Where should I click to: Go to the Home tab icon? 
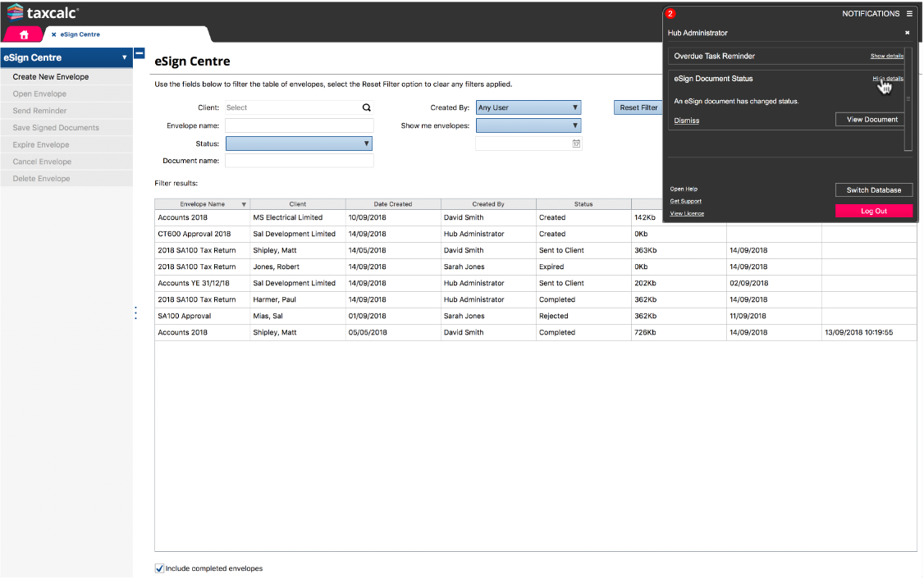(24, 34)
